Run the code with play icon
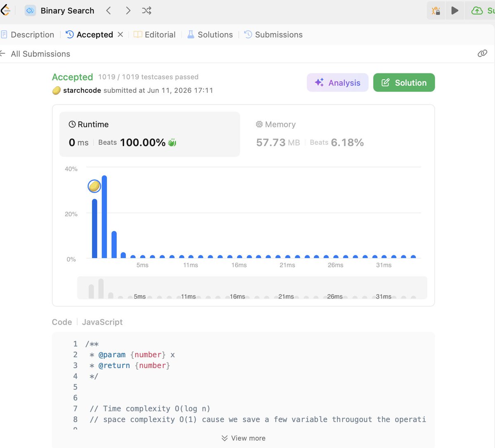 click(x=455, y=11)
